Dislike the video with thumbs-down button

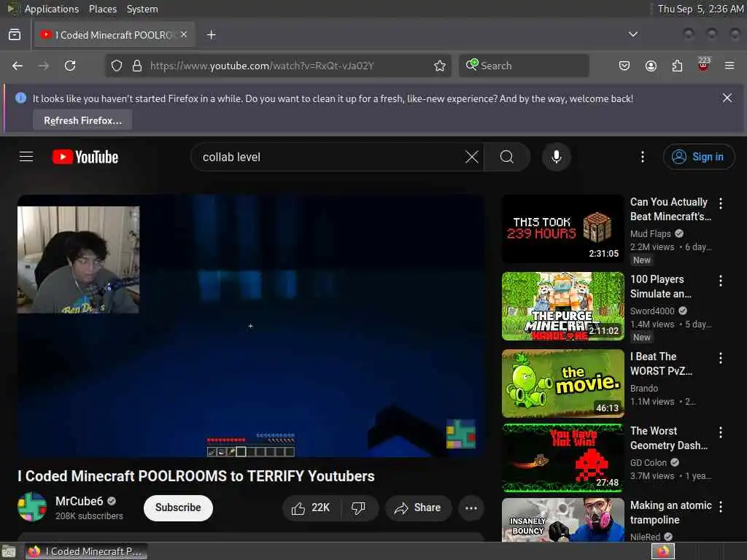coord(358,508)
